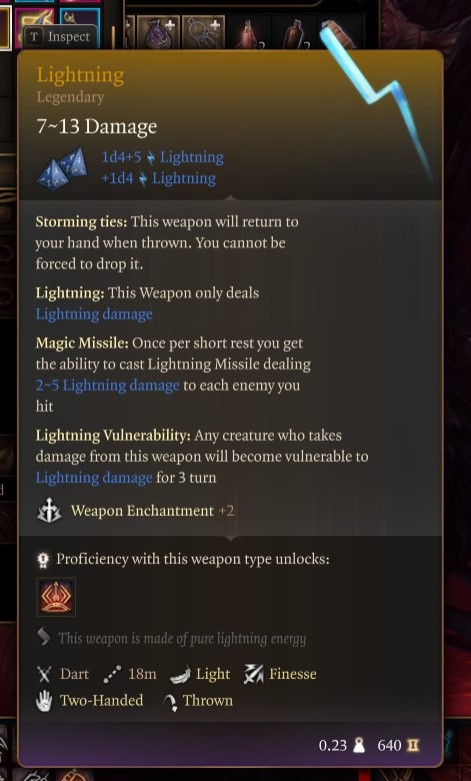This screenshot has width=471, height=781.
Task: Select the purple pouch inventory item
Action: click(x=158, y=33)
